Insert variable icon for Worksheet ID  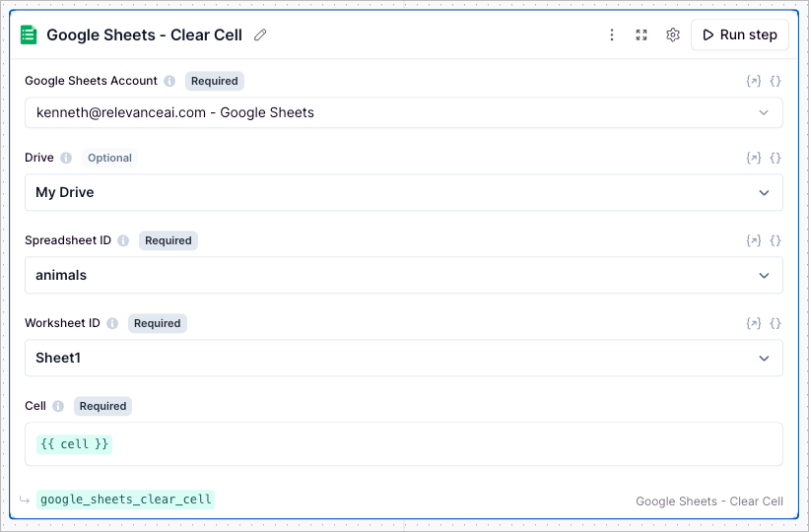click(753, 323)
